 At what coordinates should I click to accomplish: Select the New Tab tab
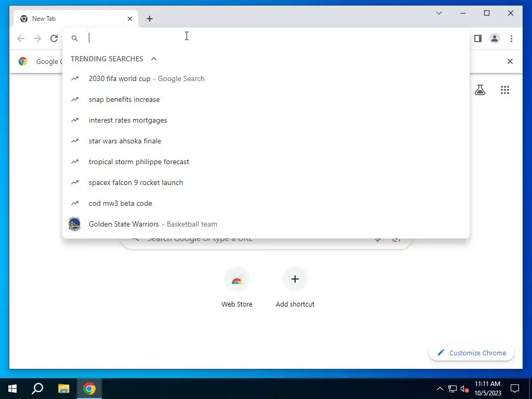(75, 19)
